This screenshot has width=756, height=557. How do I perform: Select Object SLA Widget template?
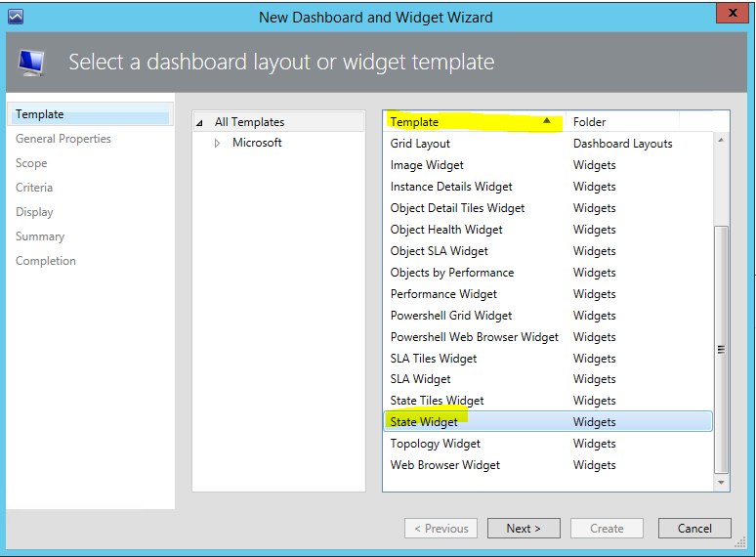(548, 251)
